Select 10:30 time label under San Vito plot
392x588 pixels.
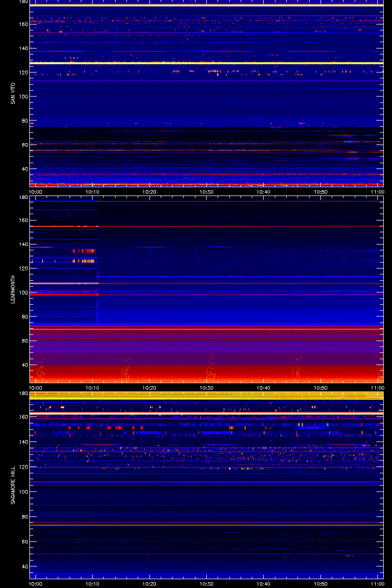coord(207,192)
